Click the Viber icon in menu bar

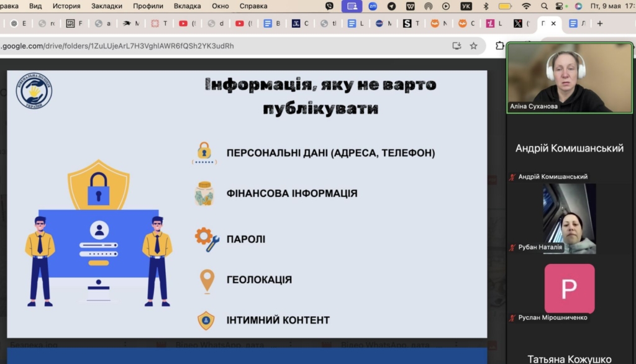click(x=329, y=6)
